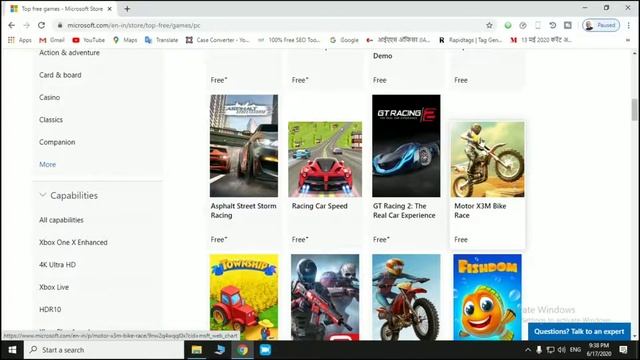Reload the page with refresh icon
640x360 pixels.
(x=42, y=25)
